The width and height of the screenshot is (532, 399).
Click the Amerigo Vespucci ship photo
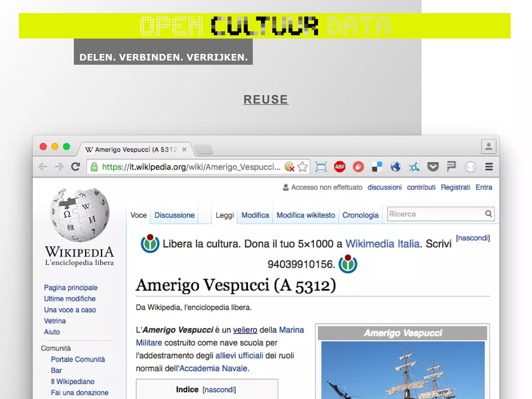pyautogui.click(x=403, y=370)
